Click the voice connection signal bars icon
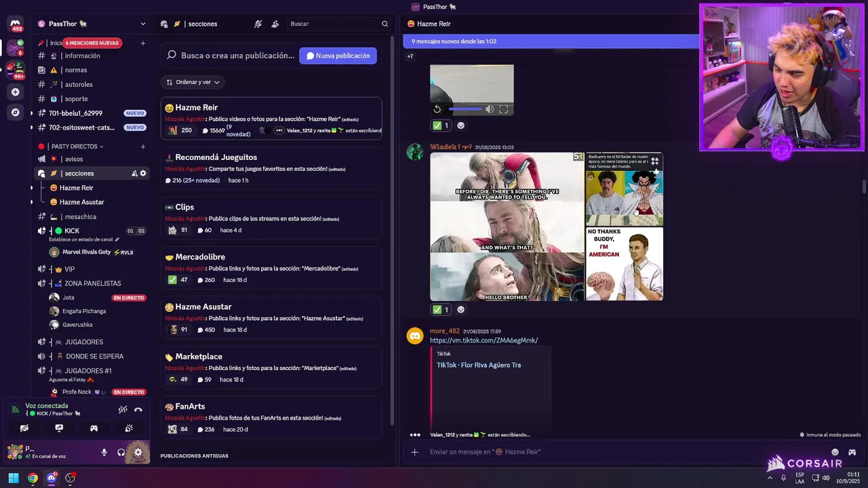 [15, 409]
